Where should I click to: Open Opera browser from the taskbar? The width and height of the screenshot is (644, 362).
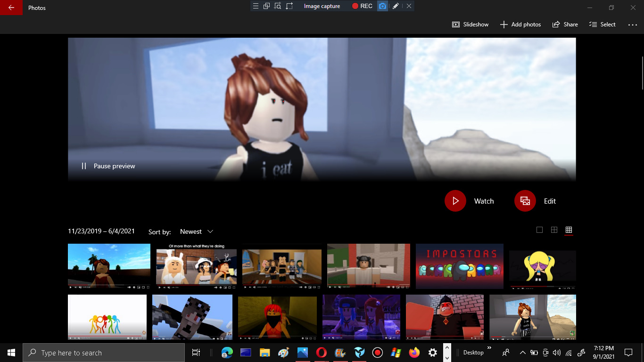pyautogui.click(x=321, y=353)
